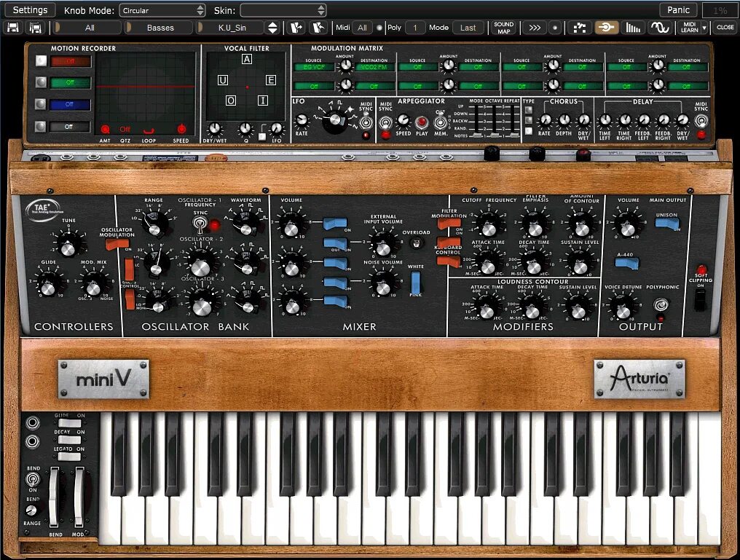Toggle the A-440 blue switch
740x560 pixels.
(x=627, y=263)
